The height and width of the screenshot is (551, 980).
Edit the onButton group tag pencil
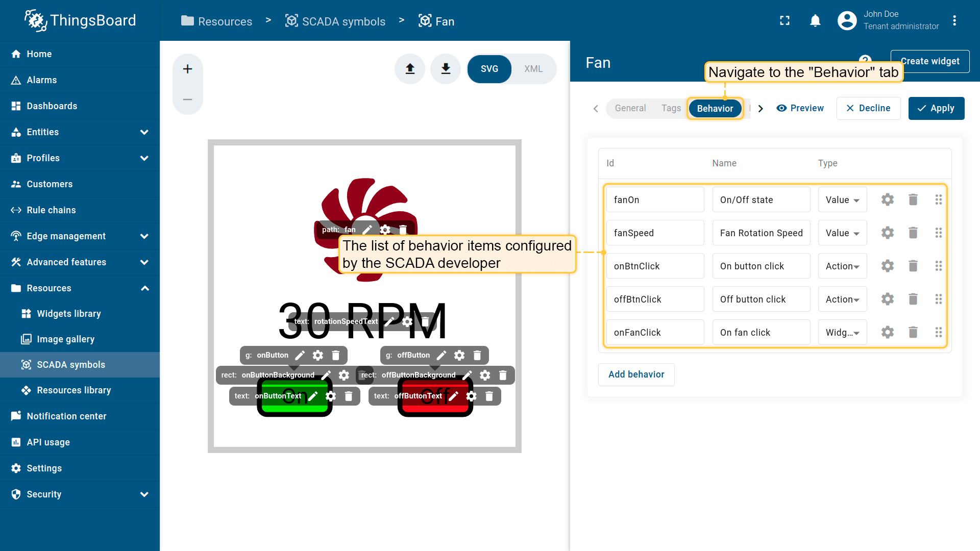300,355
